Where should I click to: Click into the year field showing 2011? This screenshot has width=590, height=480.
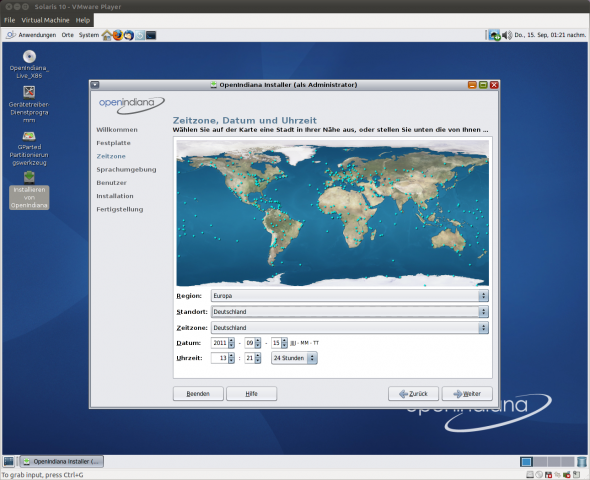pyautogui.click(x=220, y=343)
